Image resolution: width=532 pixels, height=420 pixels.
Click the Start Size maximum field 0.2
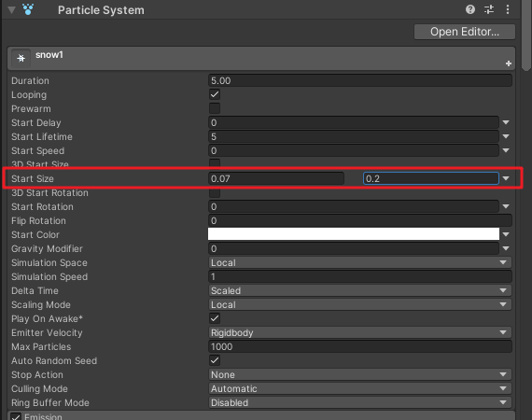click(431, 178)
